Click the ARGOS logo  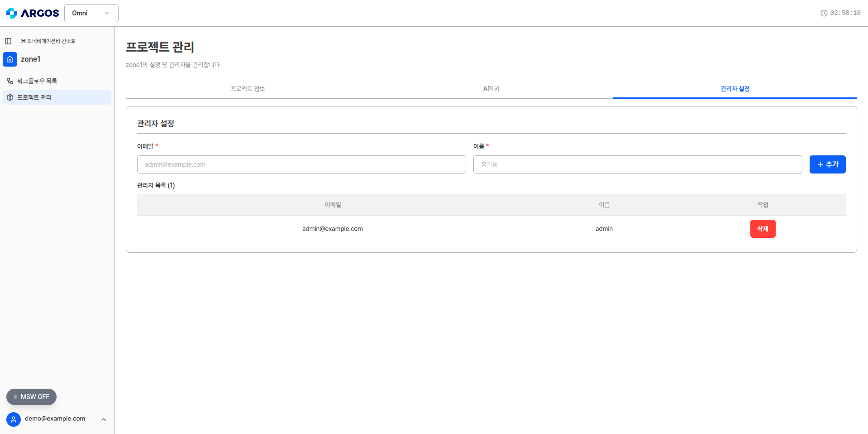click(x=33, y=13)
